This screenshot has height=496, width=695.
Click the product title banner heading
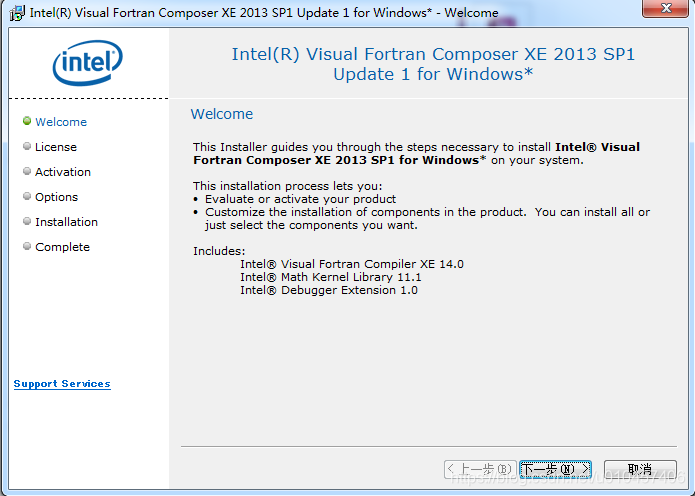[433, 64]
